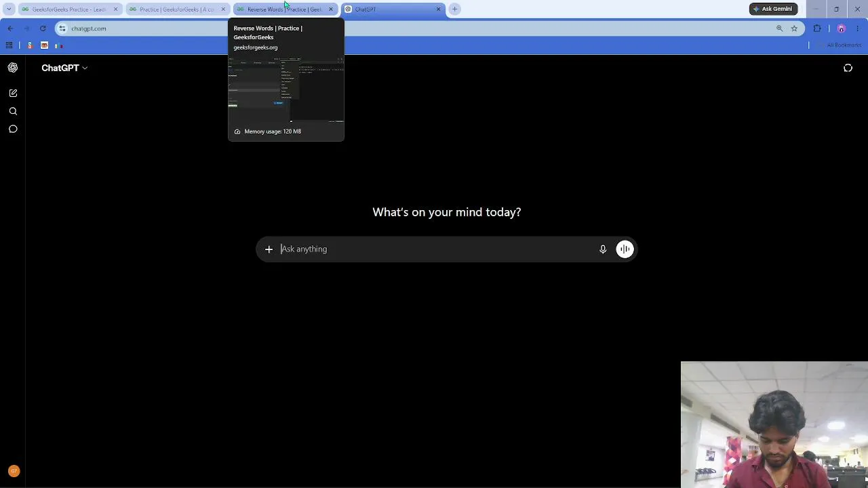Select the ChatGPT browser tab
This screenshot has height=488, width=868.
(x=392, y=9)
